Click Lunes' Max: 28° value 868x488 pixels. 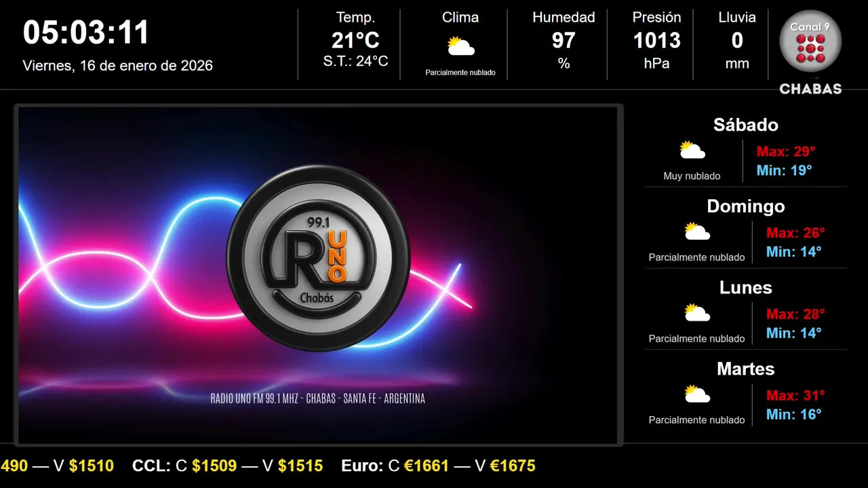795,314
